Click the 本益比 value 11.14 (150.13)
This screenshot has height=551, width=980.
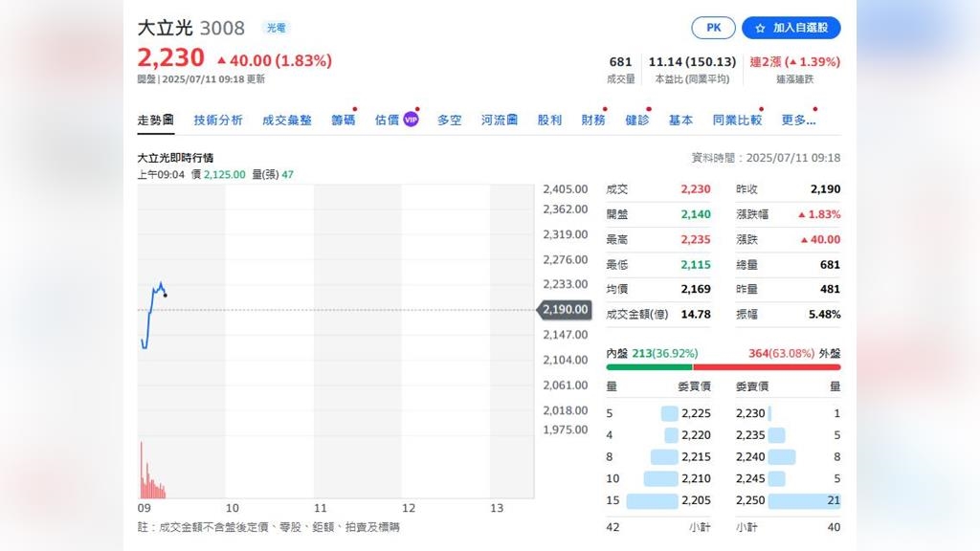tap(692, 62)
